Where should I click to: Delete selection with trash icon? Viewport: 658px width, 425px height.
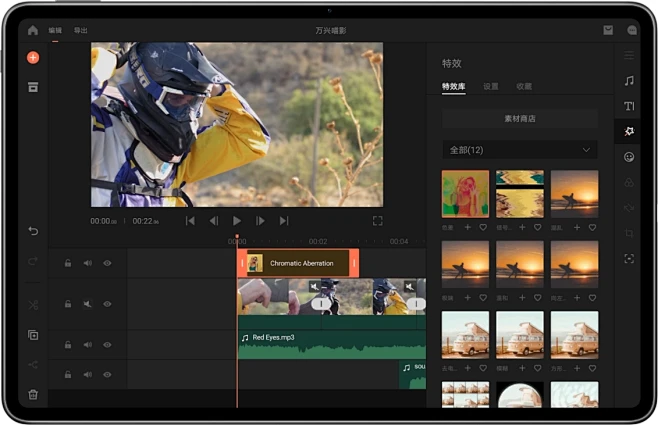coord(33,394)
